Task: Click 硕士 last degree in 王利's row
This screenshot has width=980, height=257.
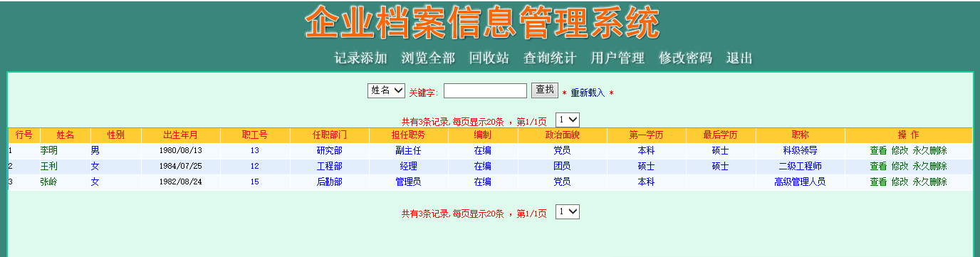Action: (720, 166)
